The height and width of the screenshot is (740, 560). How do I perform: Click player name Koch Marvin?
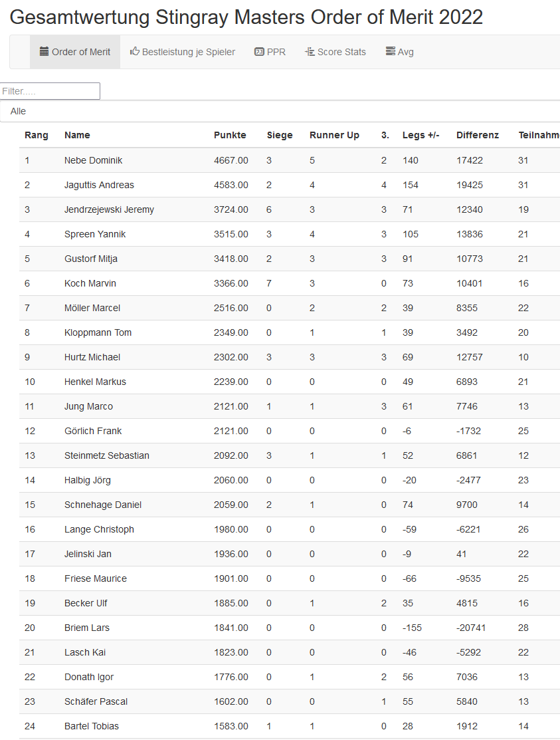[90, 283]
